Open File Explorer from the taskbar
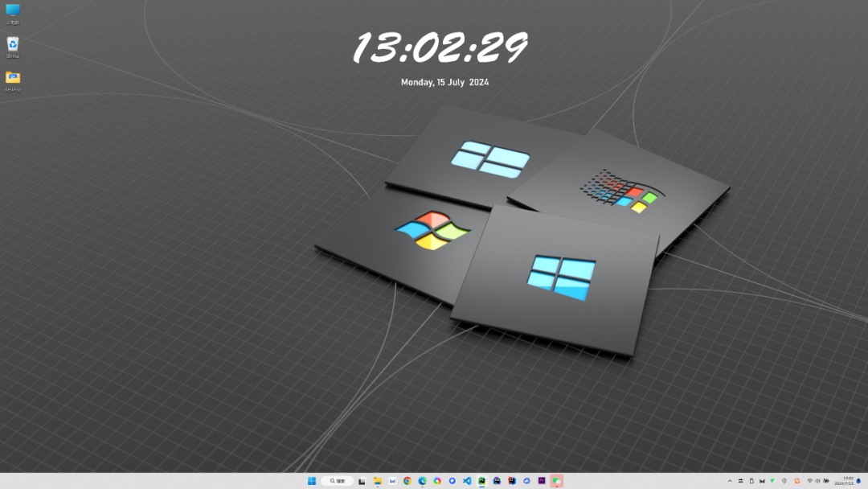Viewport: 868px width, 489px height. pos(378,481)
